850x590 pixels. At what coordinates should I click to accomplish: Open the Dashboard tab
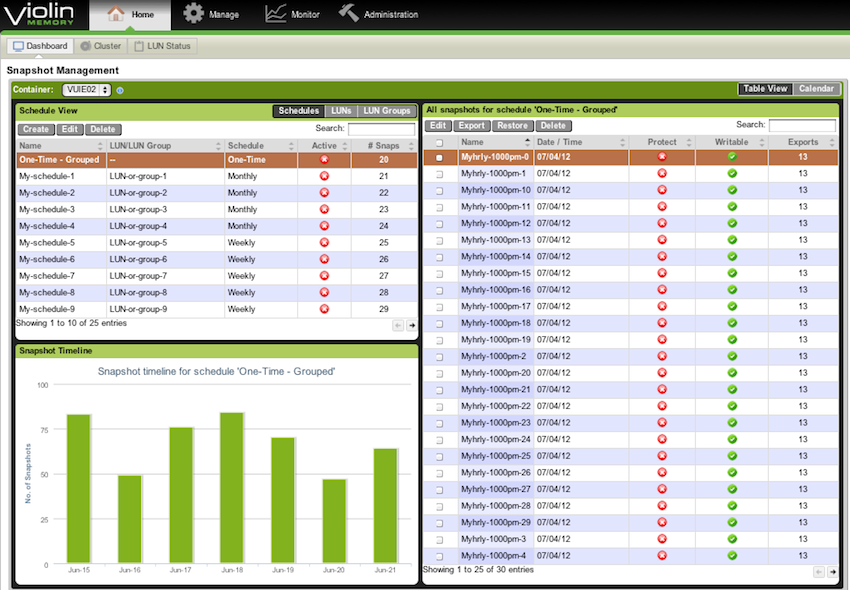click(40, 46)
